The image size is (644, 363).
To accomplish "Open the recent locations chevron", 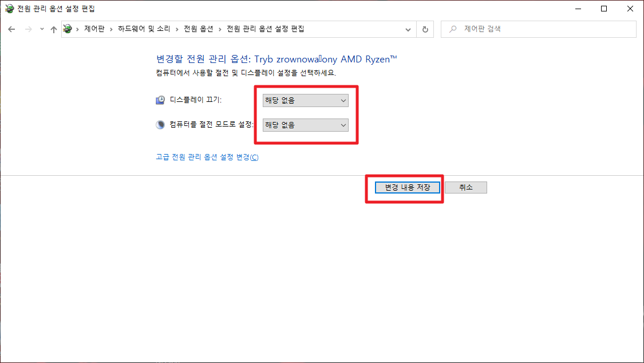I will tap(42, 29).
